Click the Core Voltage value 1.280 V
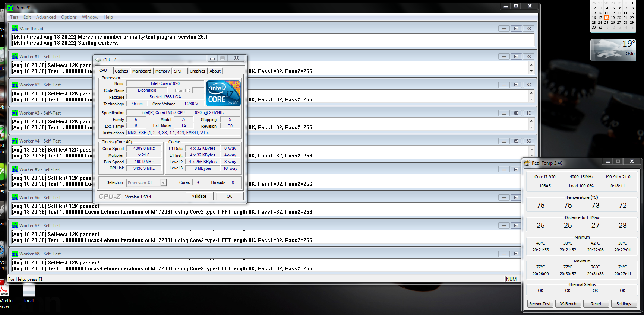The height and width of the screenshot is (315, 644). point(191,104)
